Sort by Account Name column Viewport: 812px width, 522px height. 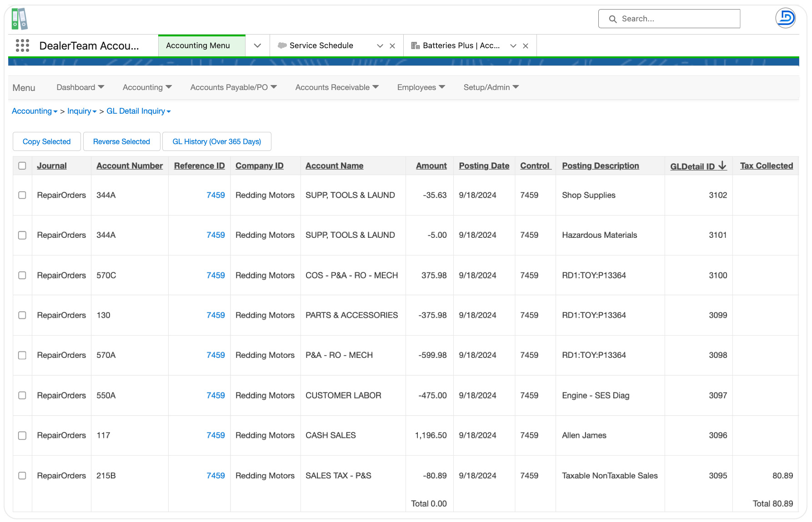pyautogui.click(x=335, y=166)
